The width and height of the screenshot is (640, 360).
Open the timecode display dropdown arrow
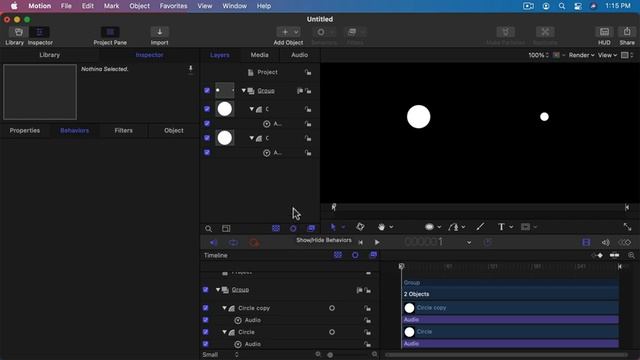pos(469,243)
